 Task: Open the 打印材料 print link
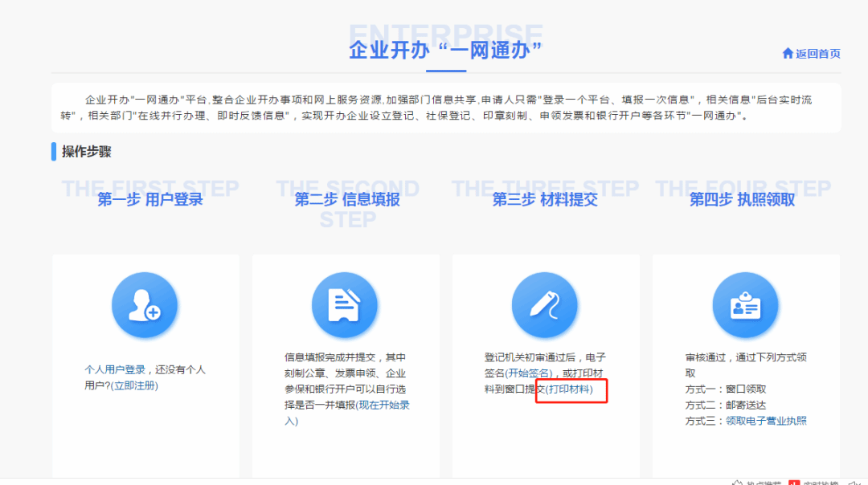(x=569, y=389)
